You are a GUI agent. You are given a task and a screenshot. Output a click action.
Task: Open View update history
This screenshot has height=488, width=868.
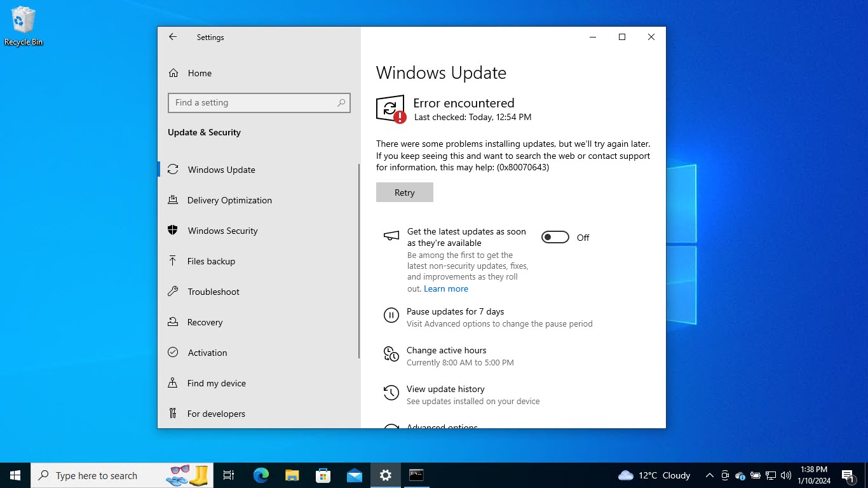[445, 389]
